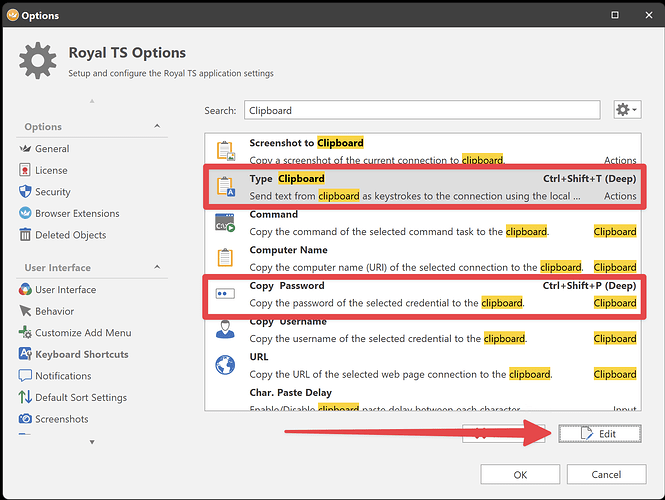Go to the Security options page
Image resolution: width=665 pixels, height=500 pixels.
[x=53, y=192]
